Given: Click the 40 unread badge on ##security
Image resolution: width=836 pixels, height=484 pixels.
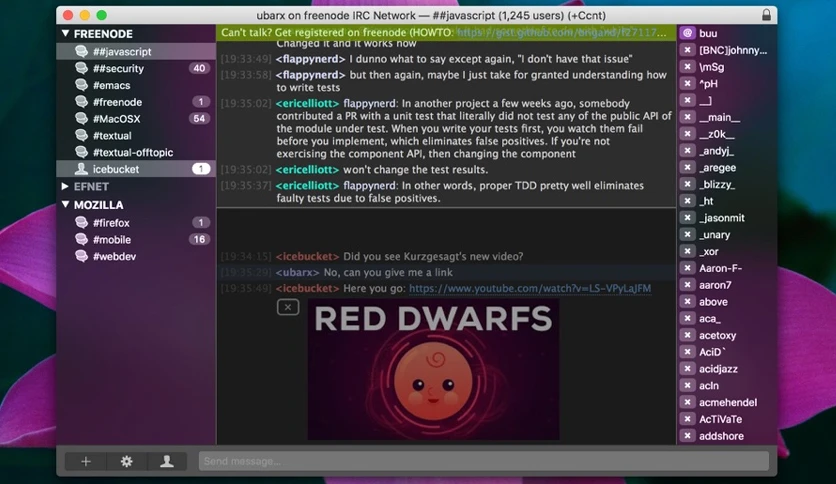Looking at the screenshot, I should pyautogui.click(x=199, y=68).
